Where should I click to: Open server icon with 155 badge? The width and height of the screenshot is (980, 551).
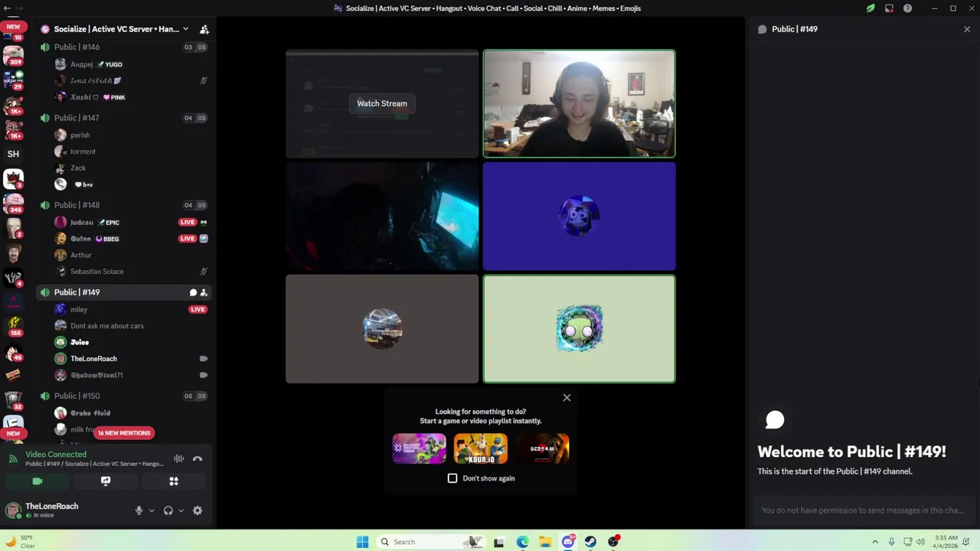click(x=13, y=327)
